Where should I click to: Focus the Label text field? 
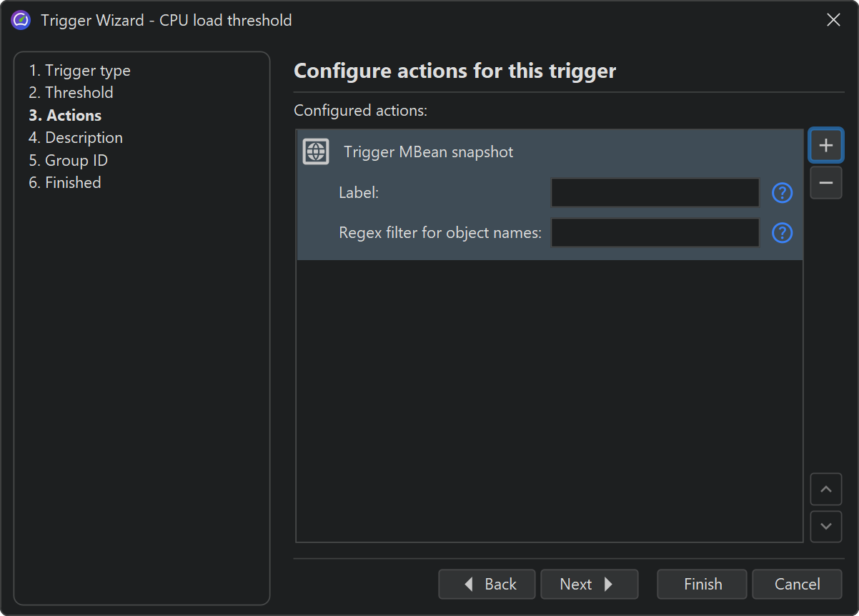pos(655,193)
